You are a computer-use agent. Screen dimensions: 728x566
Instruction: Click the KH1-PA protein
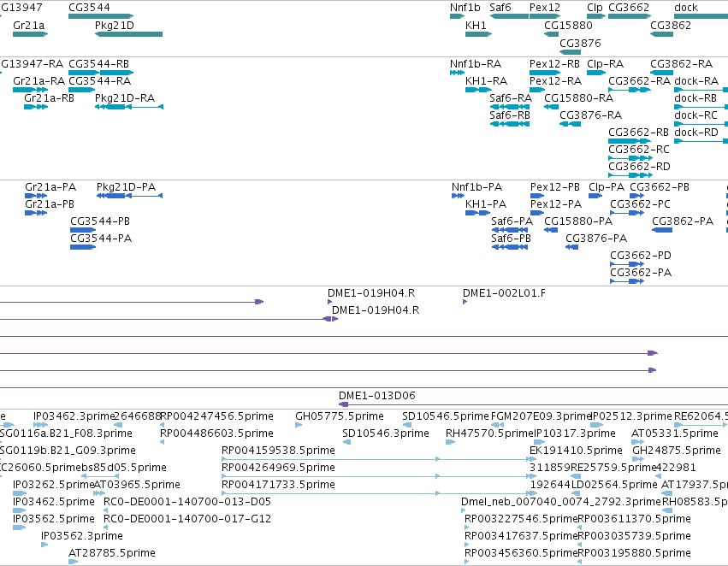point(477,213)
